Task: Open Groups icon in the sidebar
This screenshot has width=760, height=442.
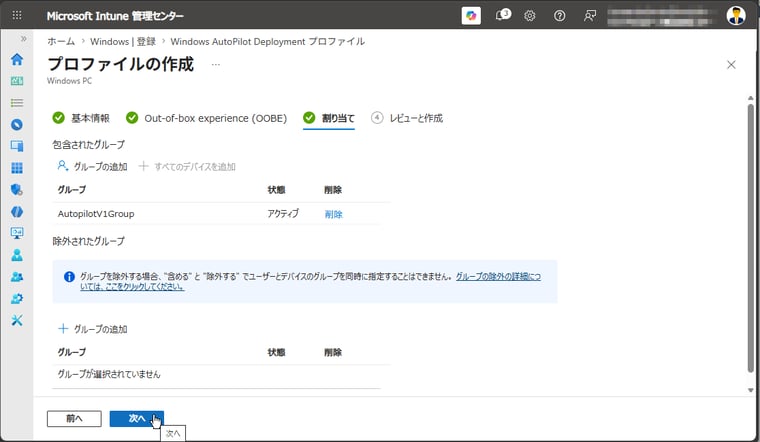Action: [x=17, y=277]
